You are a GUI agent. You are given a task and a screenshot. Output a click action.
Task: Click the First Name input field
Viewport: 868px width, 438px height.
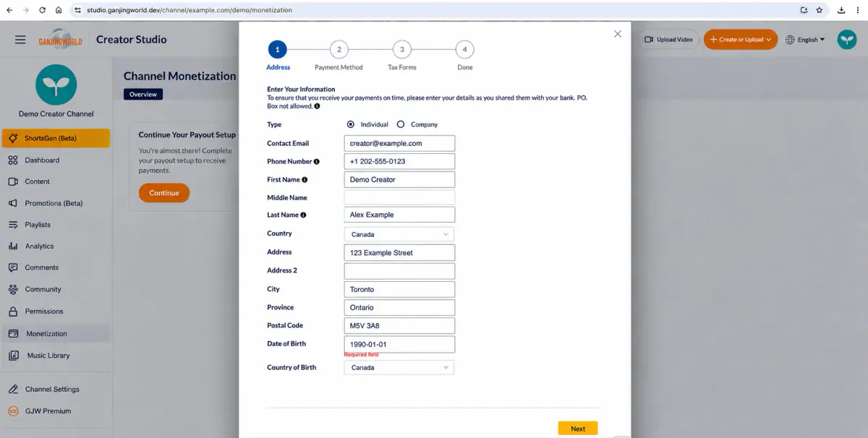[399, 179]
